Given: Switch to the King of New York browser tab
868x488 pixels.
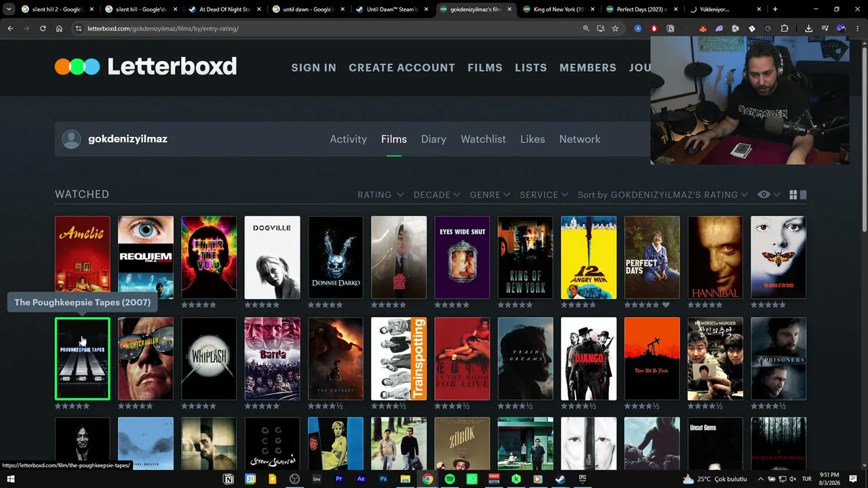Looking at the screenshot, I should pyautogui.click(x=557, y=9).
